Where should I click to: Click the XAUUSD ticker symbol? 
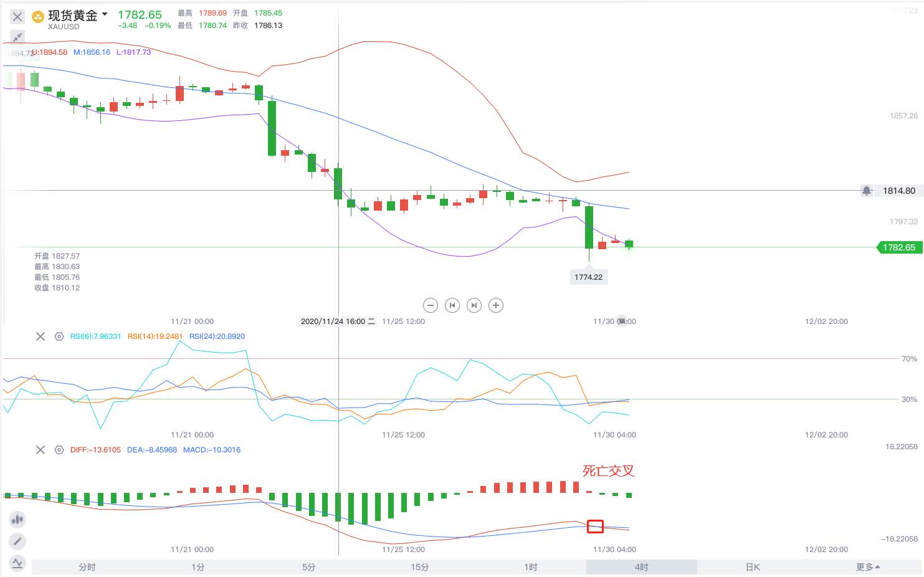click(x=64, y=27)
